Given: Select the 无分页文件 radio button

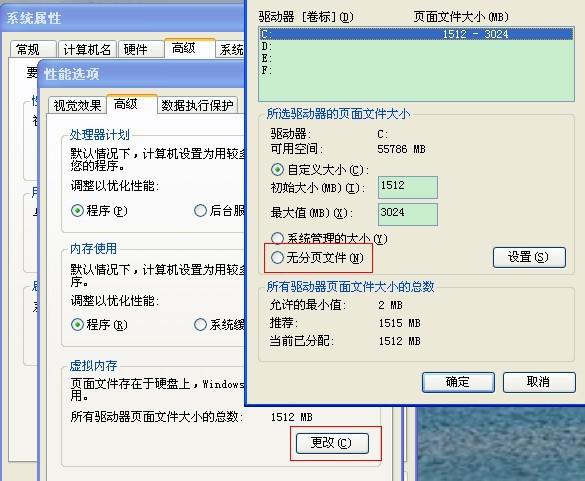Looking at the screenshot, I should pyautogui.click(x=277, y=257).
